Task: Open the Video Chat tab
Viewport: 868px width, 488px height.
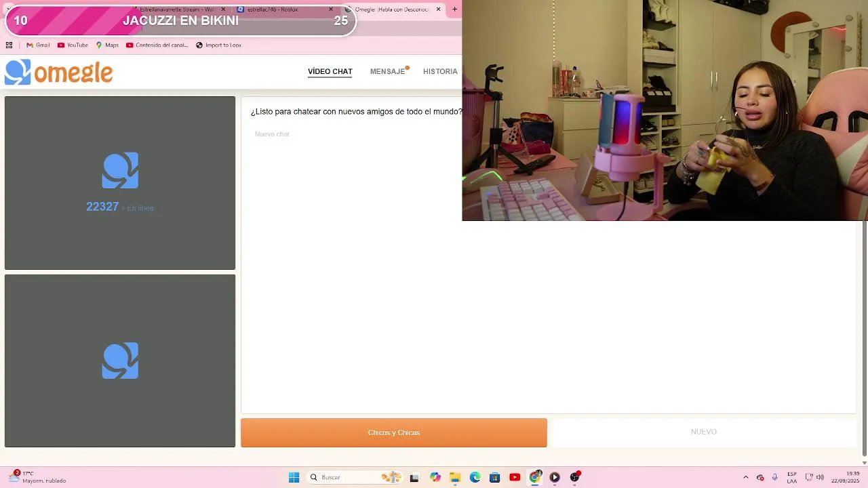Action: (330, 71)
